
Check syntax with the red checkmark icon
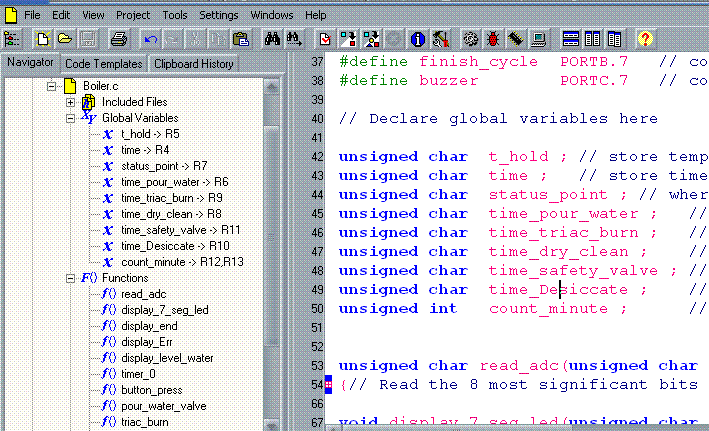click(x=325, y=39)
